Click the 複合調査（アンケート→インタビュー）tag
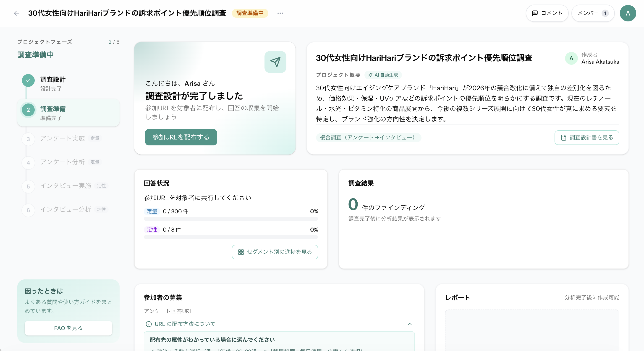The height and width of the screenshot is (351, 644). click(369, 138)
